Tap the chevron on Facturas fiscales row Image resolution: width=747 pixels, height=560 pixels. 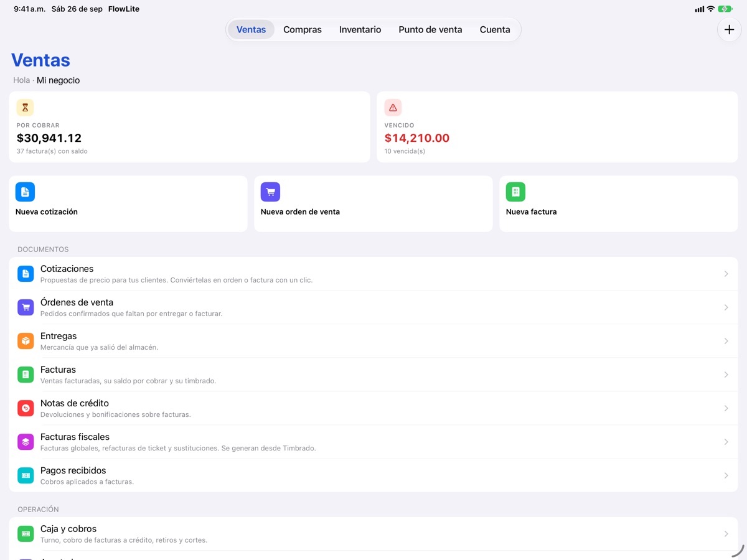pyautogui.click(x=726, y=442)
